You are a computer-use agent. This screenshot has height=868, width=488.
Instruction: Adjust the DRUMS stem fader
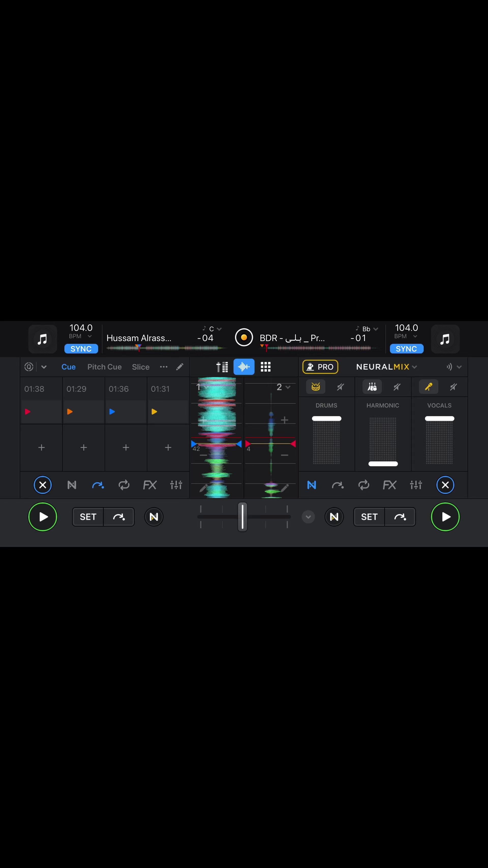pos(326,418)
